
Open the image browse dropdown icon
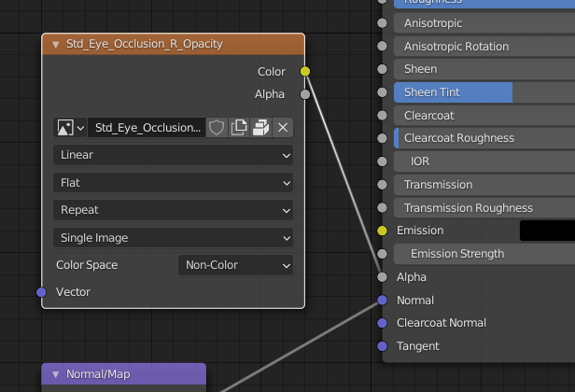click(x=70, y=128)
